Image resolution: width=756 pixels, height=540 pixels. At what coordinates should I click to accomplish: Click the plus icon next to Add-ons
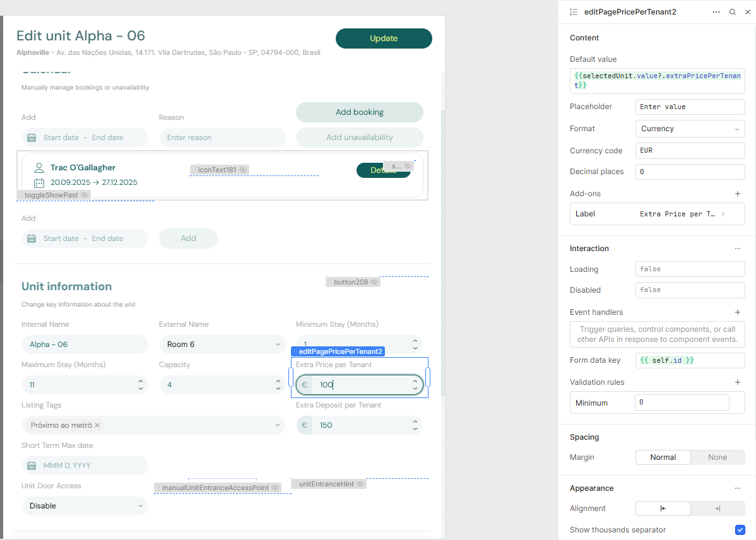pyautogui.click(x=738, y=194)
